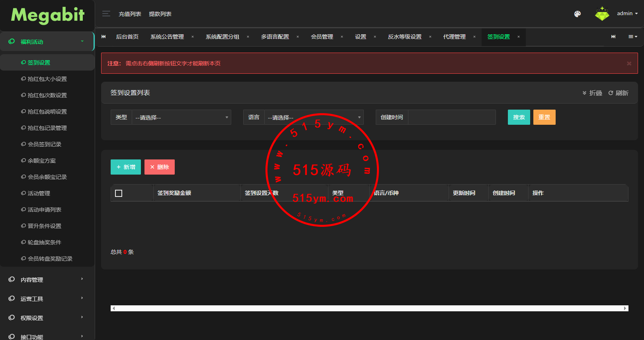Dismiss the red notice alert
The height and width of the screenshot is (340, 644).
629,63
